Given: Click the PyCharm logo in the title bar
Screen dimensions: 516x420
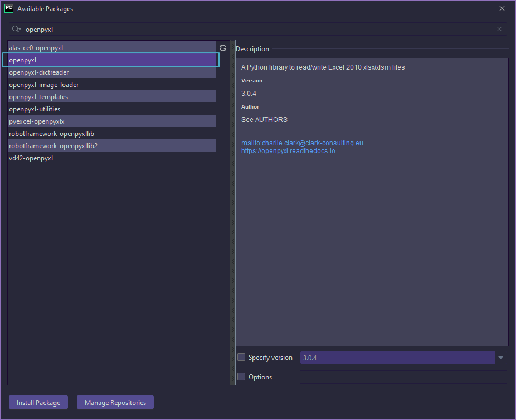Looking at the screenshot, I should tap(9, 8).
